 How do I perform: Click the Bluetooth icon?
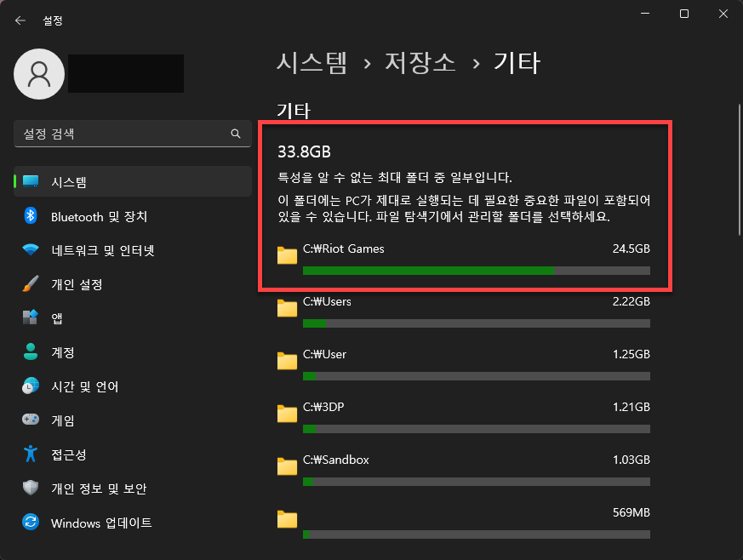[31, 216]
